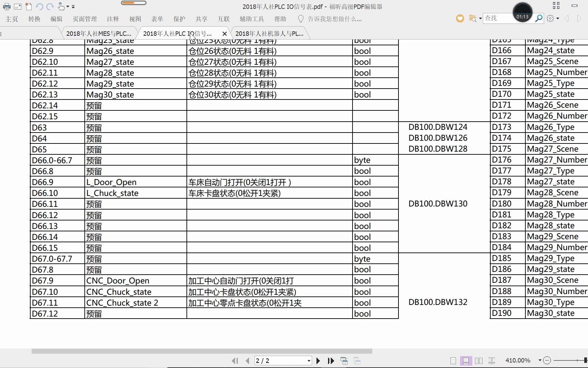Go to first page icon
Screen dimensions: 588x368
[235, 361]
